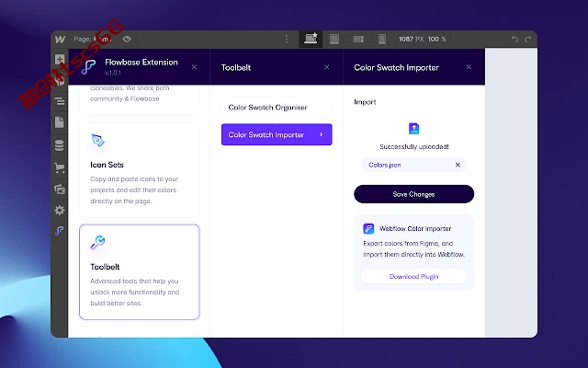Open the Toolbelt card
The width and height of the screenshot is (588, 368).
tap(140, 272)
